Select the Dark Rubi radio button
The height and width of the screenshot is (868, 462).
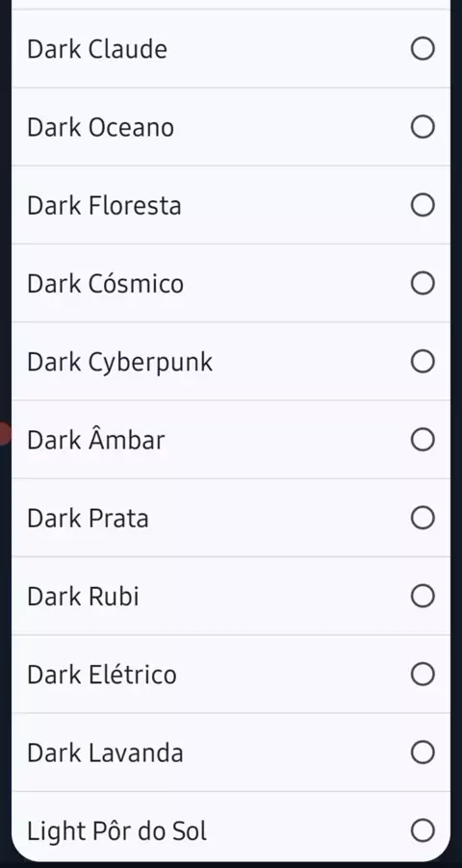pyautogui.click(x=423, y=597)
